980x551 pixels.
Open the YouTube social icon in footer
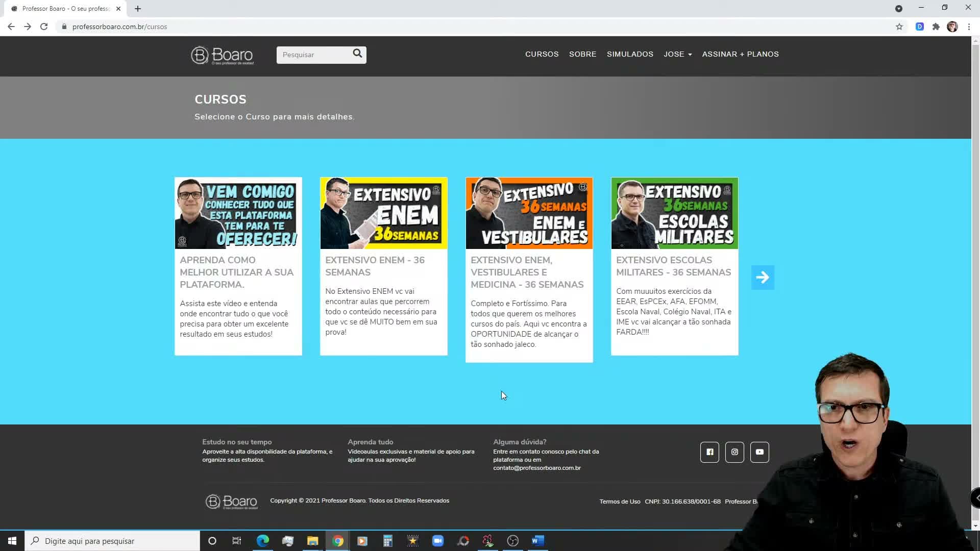pyautogui.click(x=759, y=452)
